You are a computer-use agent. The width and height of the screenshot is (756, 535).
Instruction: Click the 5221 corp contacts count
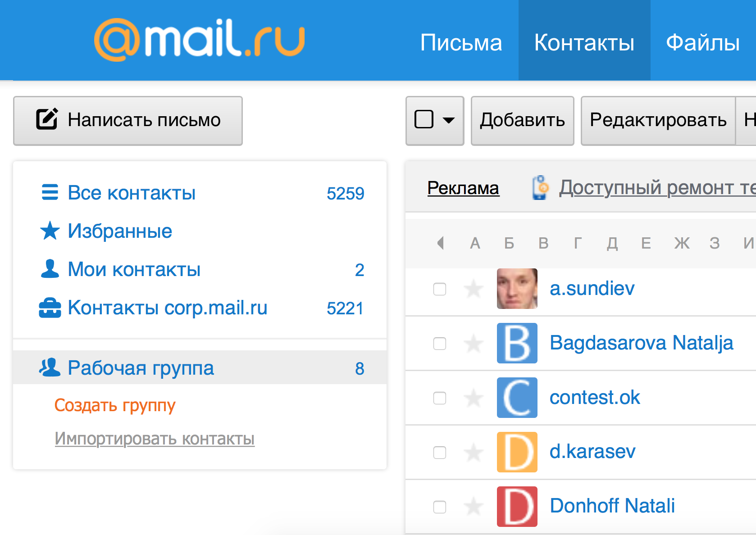pyautogui.click(x=345, y=308)
